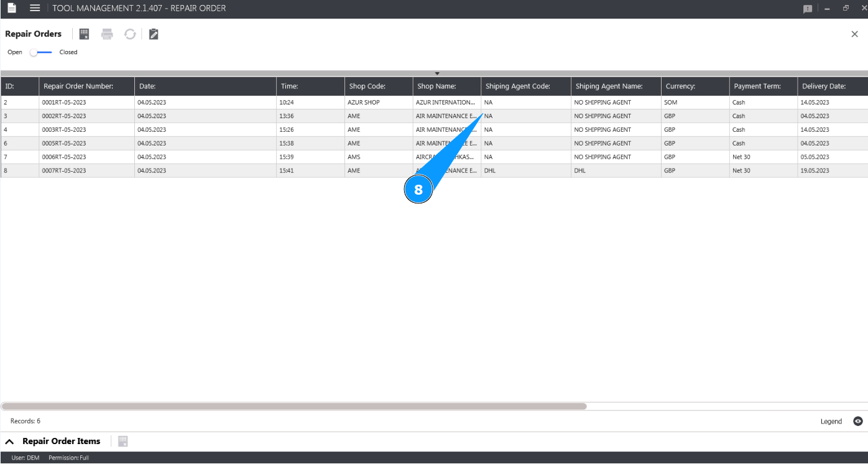Image resolution: width=868 pixels, height=464 pixels.
Task: Click the User: DEM status bar entry
Action: click(x=25, y=458)
